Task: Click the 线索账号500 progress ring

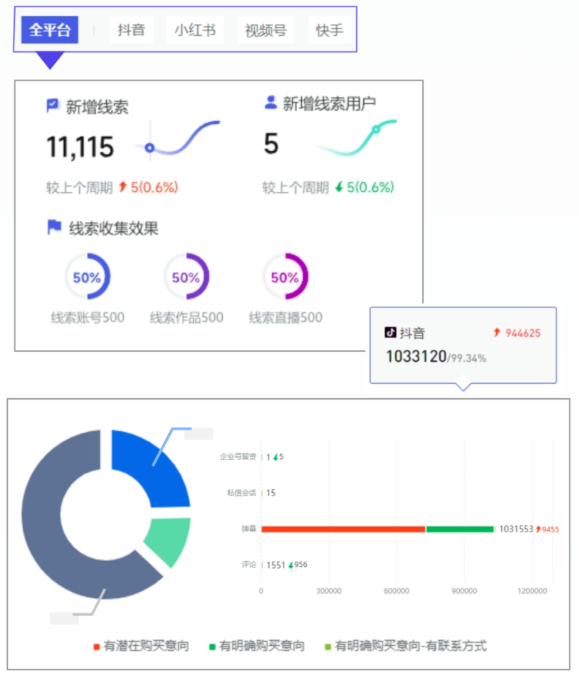Action: pyautogui.click(x=88, y=276)
